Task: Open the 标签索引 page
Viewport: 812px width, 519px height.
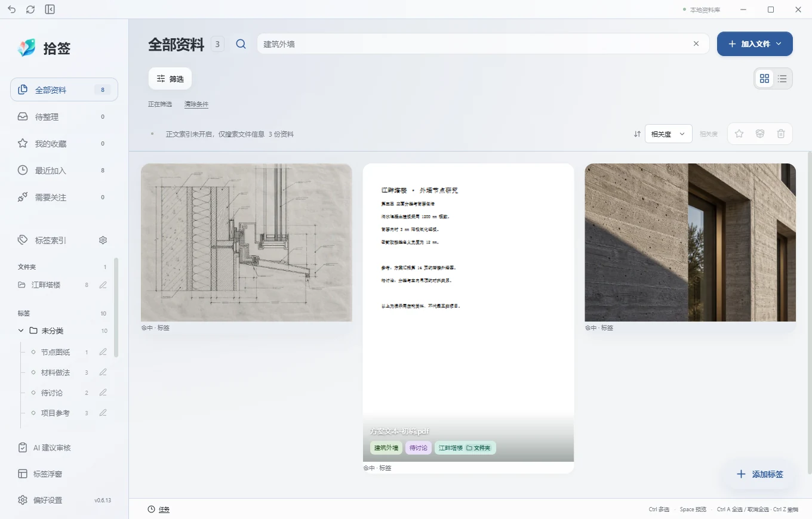Action: point(51,240)
